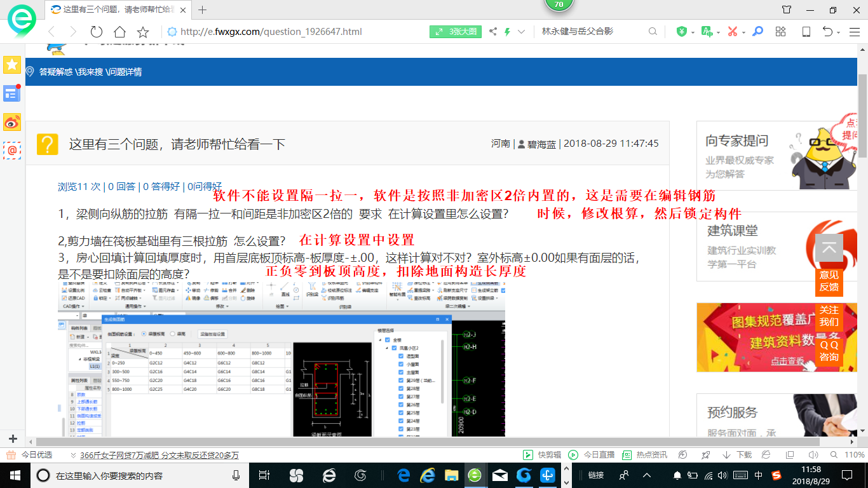Open the embedded software screenshot image
The image size is (868, 488).
click(x=281, y=360)
